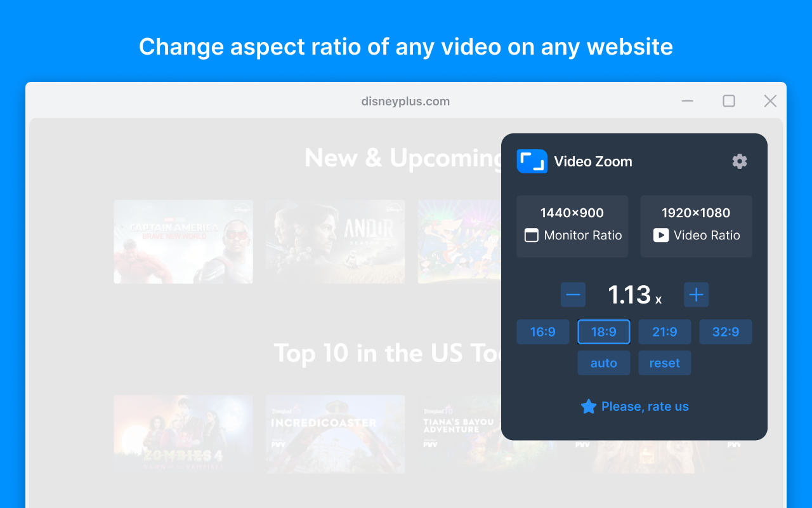Open the Andor thumbnail

[x=335, y=242]
